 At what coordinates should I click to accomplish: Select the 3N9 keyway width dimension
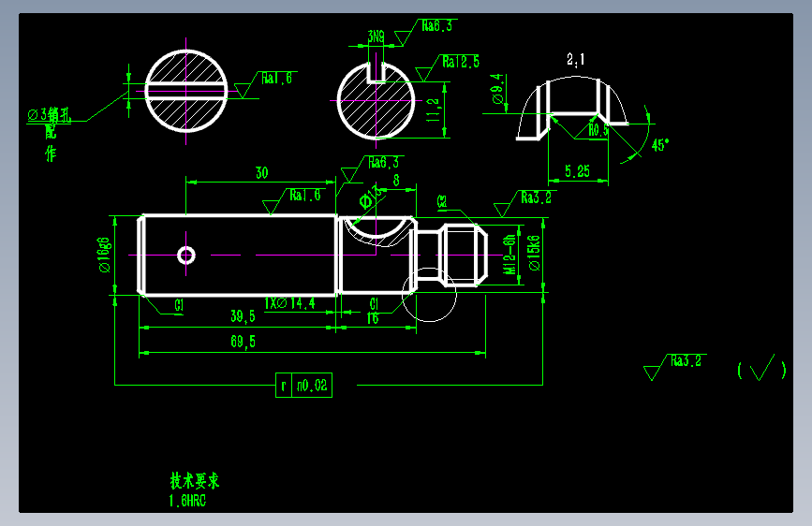[x=376, y=37]
